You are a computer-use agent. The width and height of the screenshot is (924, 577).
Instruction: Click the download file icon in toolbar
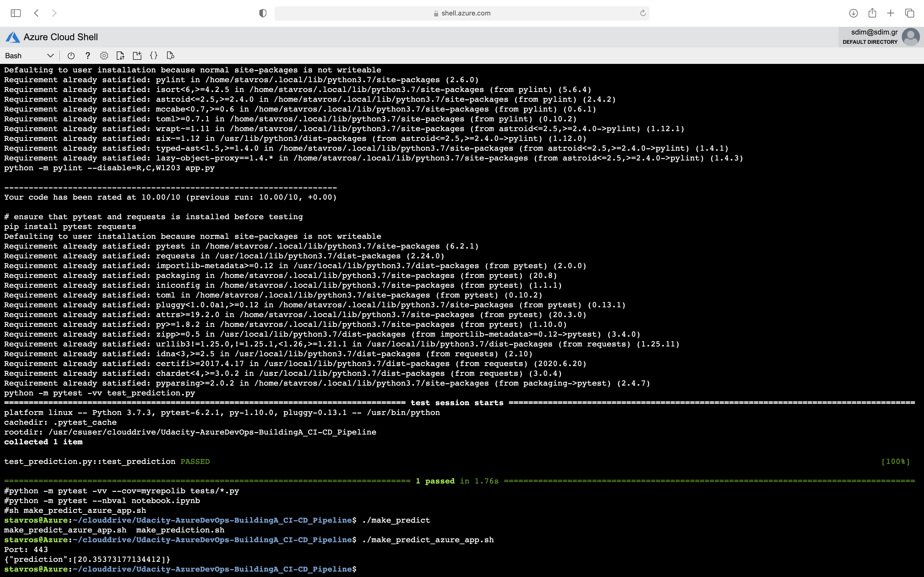[x=120, y=55]
